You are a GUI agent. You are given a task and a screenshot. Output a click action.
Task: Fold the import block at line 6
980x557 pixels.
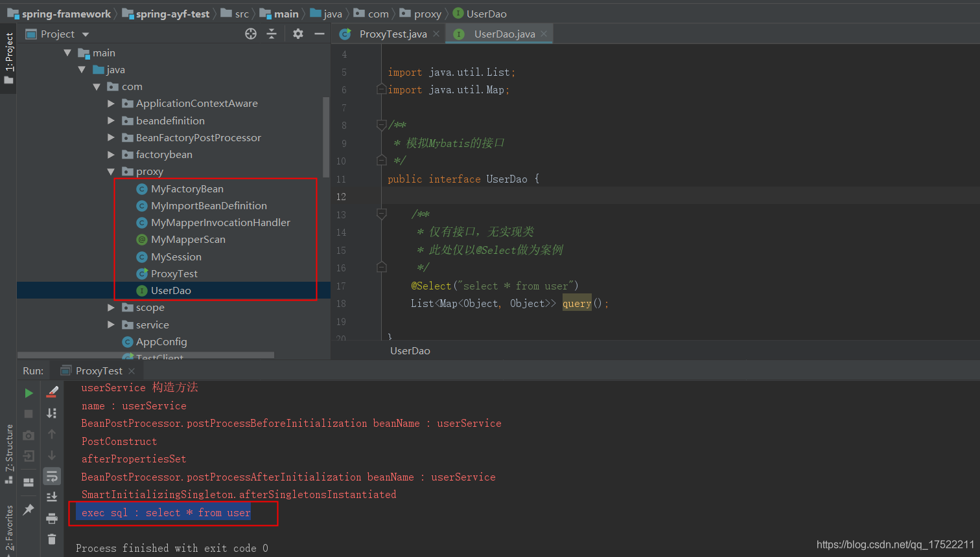(381, 89)
